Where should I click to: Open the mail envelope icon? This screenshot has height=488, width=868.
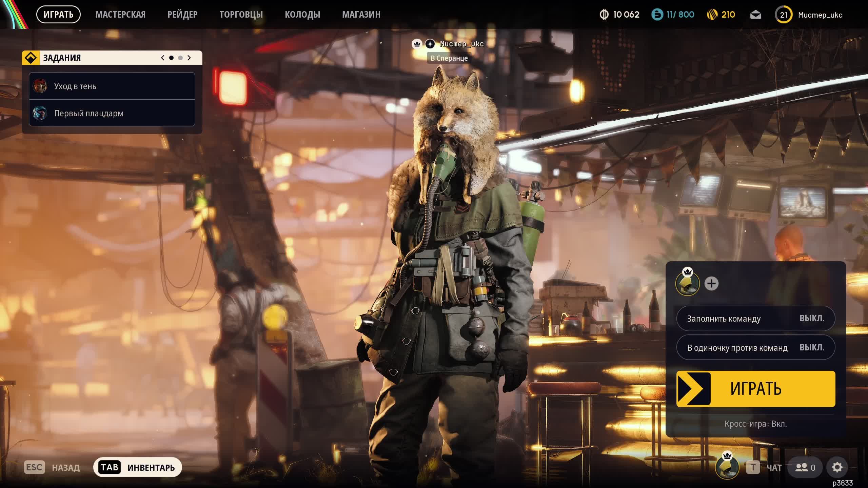tap(755, 15)
